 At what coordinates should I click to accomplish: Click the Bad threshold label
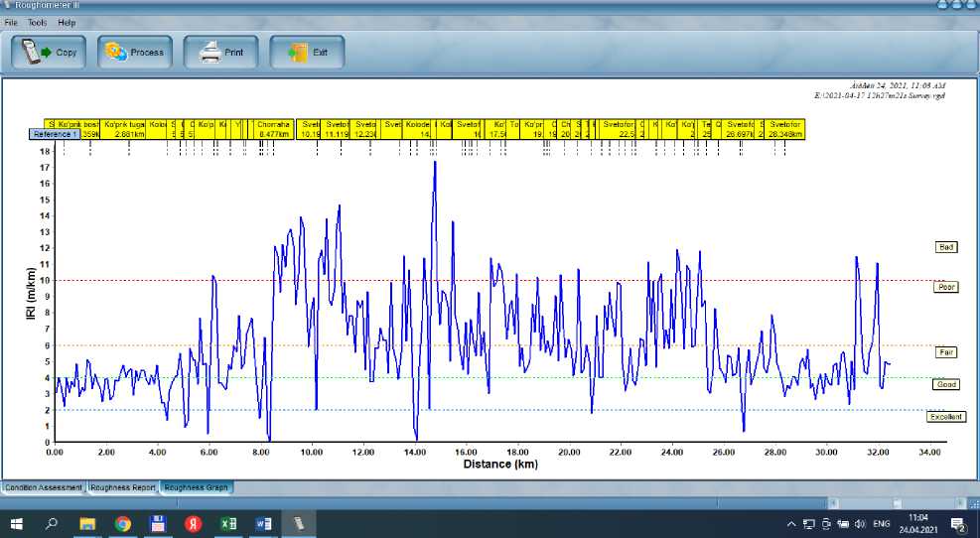[946, 247]
